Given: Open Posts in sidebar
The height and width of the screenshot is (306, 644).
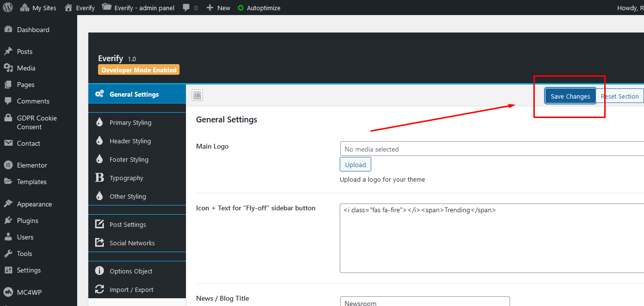Looking at the screenshot, I should click(x=25, y=51).
